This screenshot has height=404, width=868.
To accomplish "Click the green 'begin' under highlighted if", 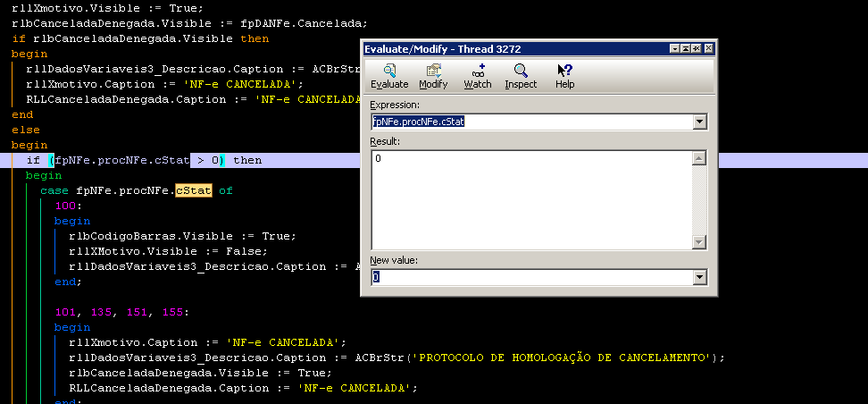I will tap(43, 175).
